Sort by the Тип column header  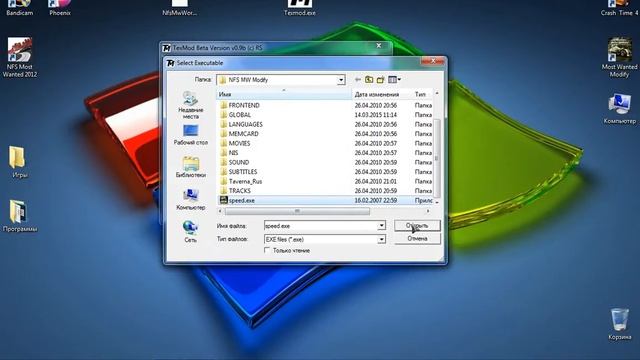422,94
